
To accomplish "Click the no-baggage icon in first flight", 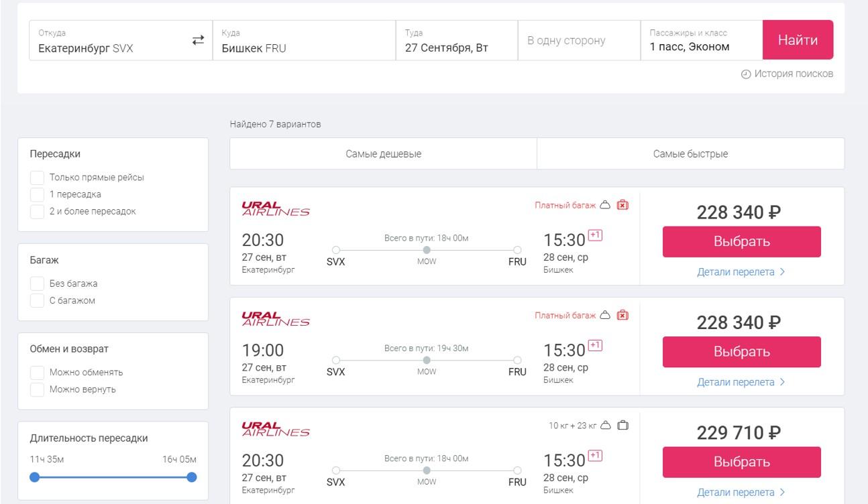I will click(x=622, y=205).
